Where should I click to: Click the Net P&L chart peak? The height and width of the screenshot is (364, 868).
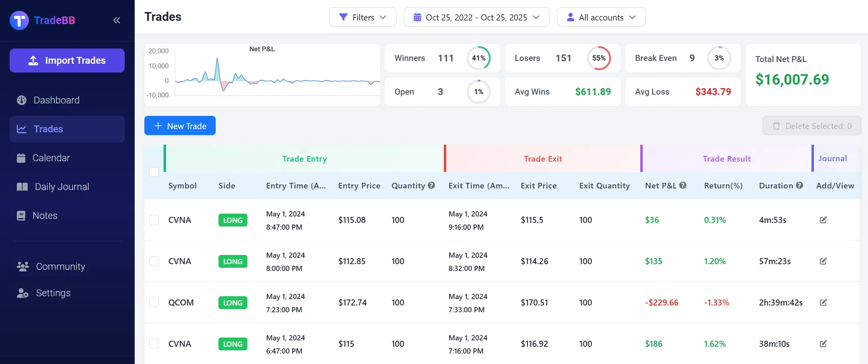click(217, 59)
